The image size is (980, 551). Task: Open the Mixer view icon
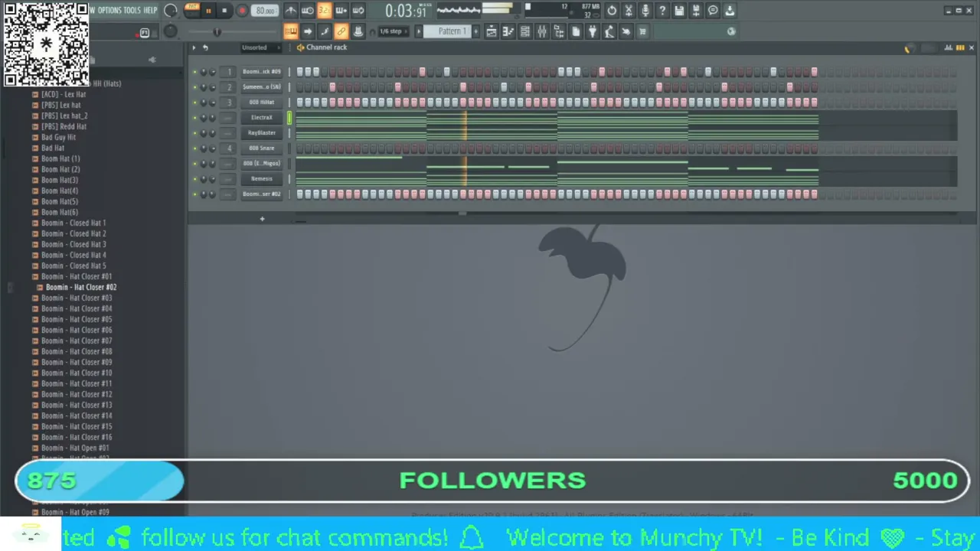(x=542, y=31)
